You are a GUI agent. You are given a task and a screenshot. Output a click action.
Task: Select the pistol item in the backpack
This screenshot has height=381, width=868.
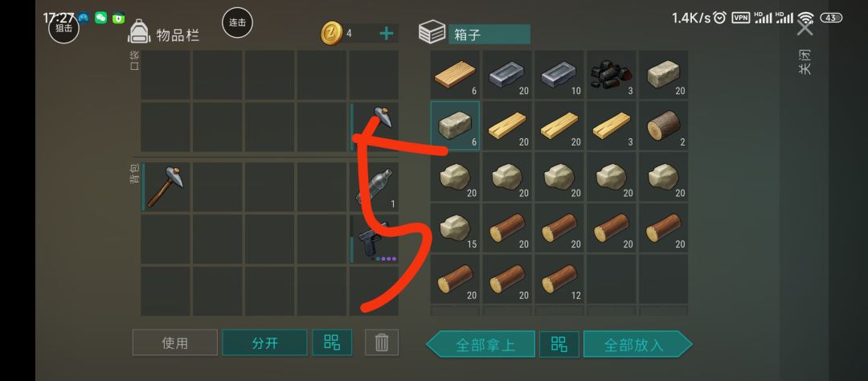click(x=375, y=239)
